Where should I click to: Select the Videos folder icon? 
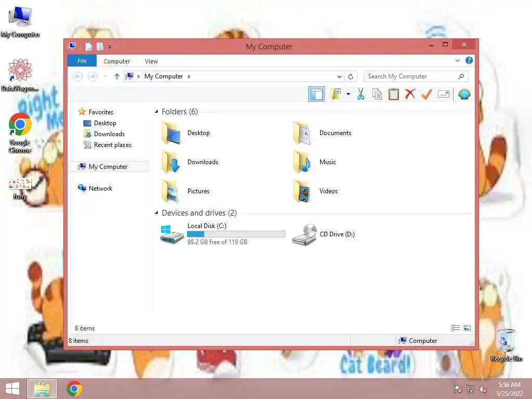click(x=302, y=191)
